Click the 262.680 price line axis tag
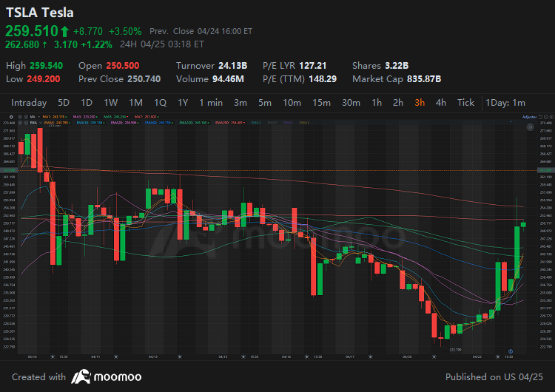This screenshot has width=555, height=392. [546, 170]
